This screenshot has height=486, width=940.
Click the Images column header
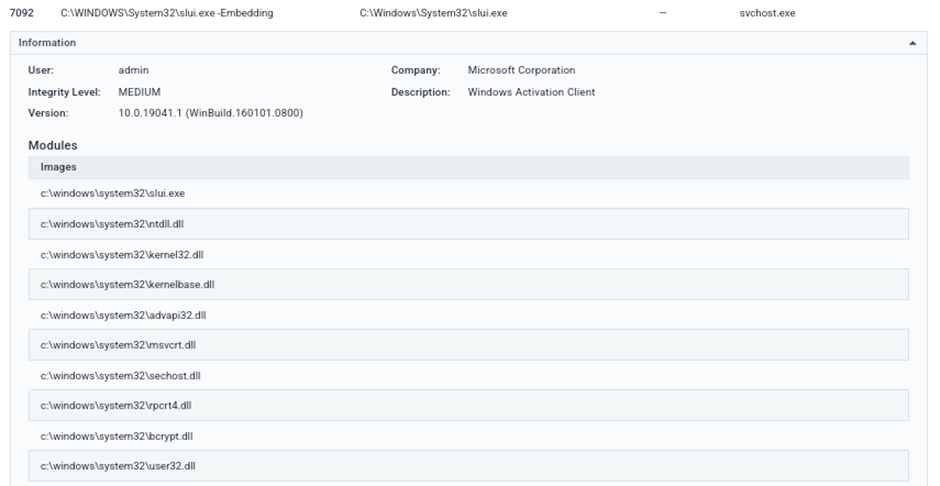[x=58, y=167]
